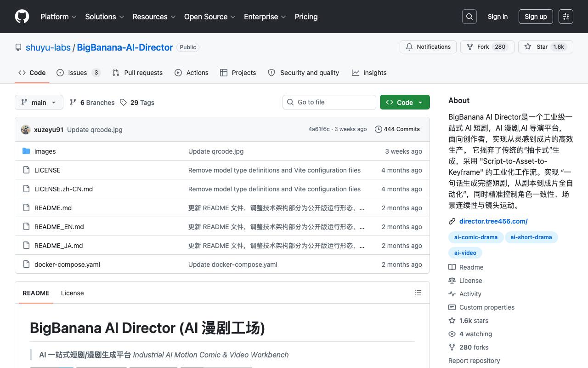The width and height of the screenshot is (588, 368).
Task: Star the repository with the Star button
Action: pos(546,47)
